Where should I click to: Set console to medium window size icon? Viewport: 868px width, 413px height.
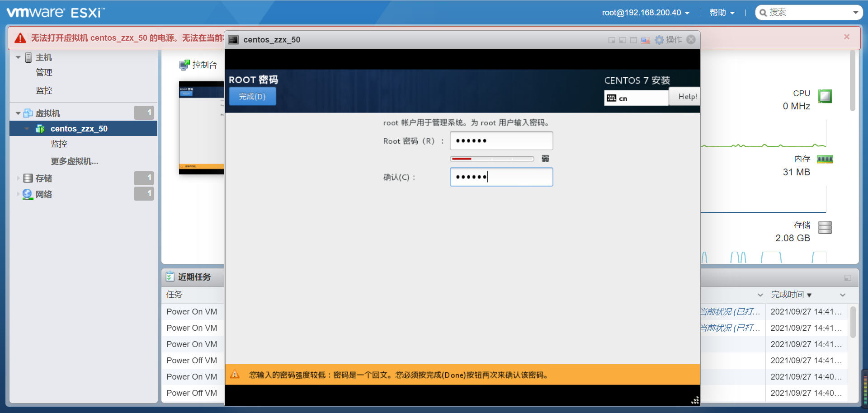point(623,40)
